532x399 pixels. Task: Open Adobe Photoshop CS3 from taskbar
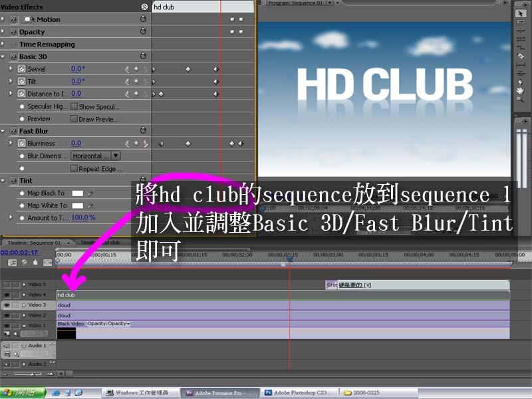(x=301, y=393)
